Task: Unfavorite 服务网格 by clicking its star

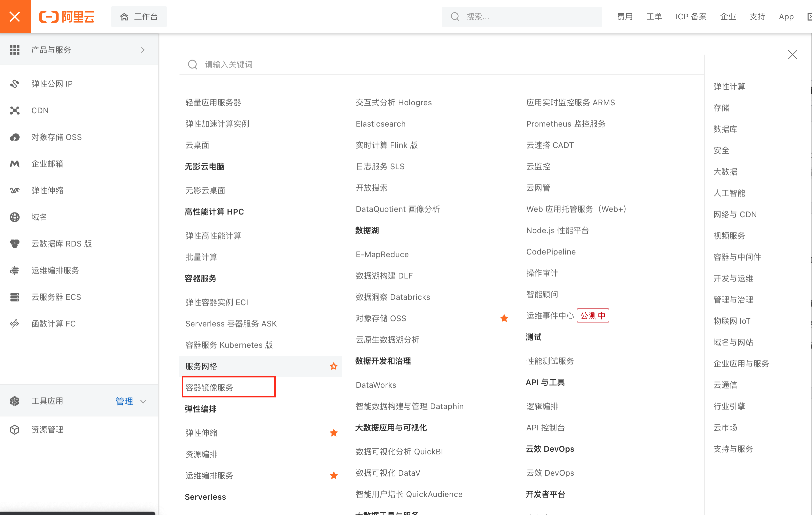Action: (333, 366)
